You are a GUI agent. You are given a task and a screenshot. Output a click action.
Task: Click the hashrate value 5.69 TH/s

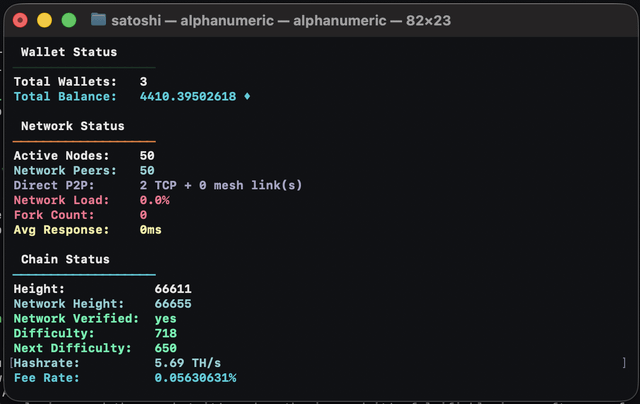click(188, 363)
